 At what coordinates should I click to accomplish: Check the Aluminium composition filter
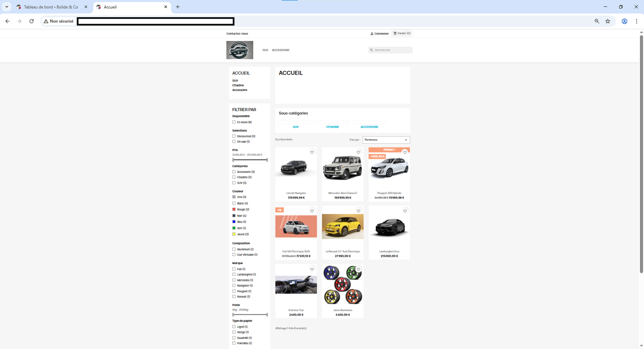click(234, 249)
